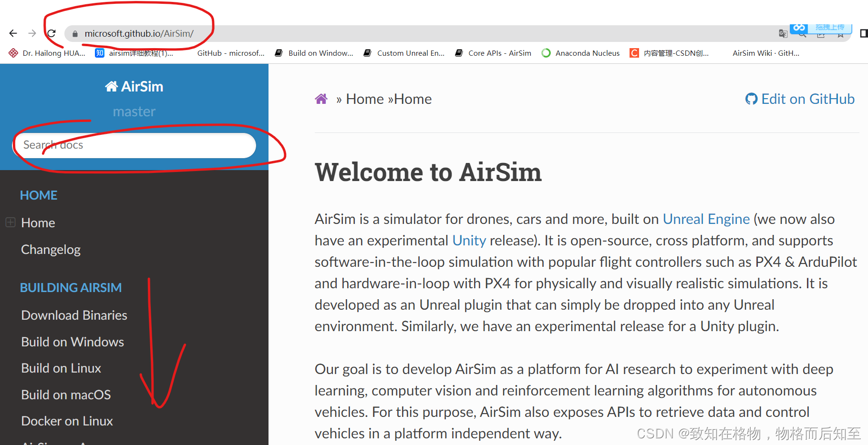Viewport: 868px width, 445px height.
Task: Go back using the back arrow
Action: point(13,33)
